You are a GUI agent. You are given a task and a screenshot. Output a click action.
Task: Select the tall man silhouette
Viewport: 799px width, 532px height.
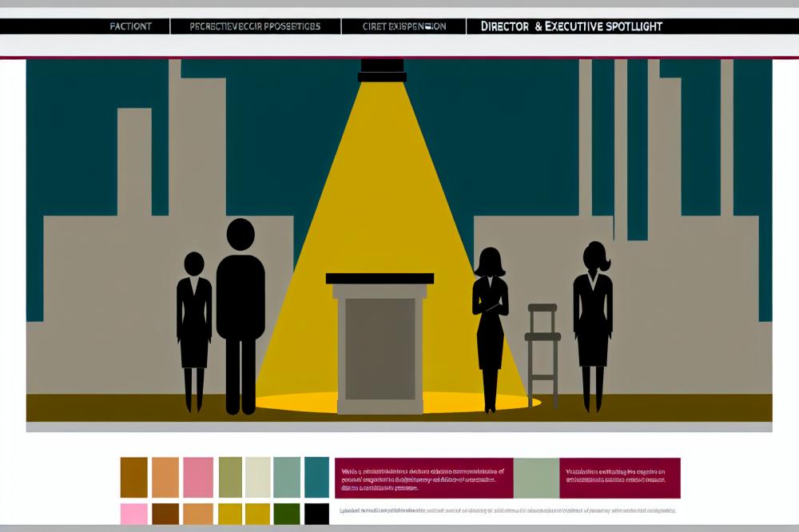[240, 312]
